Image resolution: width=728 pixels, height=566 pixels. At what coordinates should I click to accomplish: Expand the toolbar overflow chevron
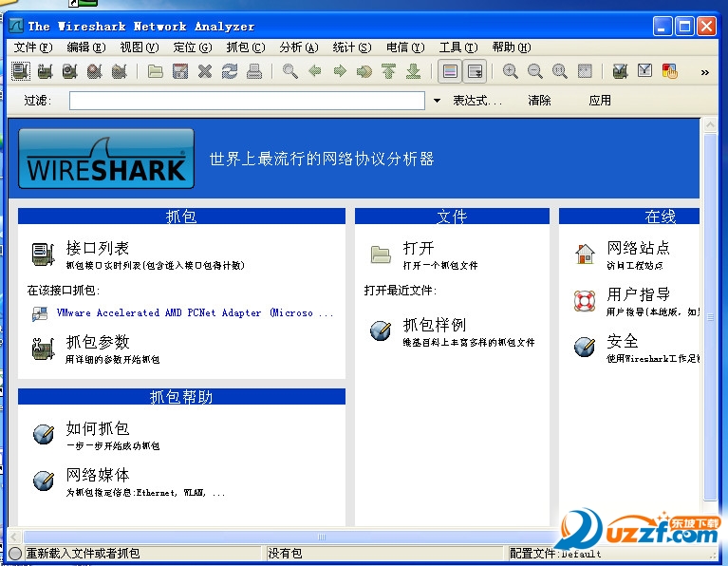tap(705, 72)
